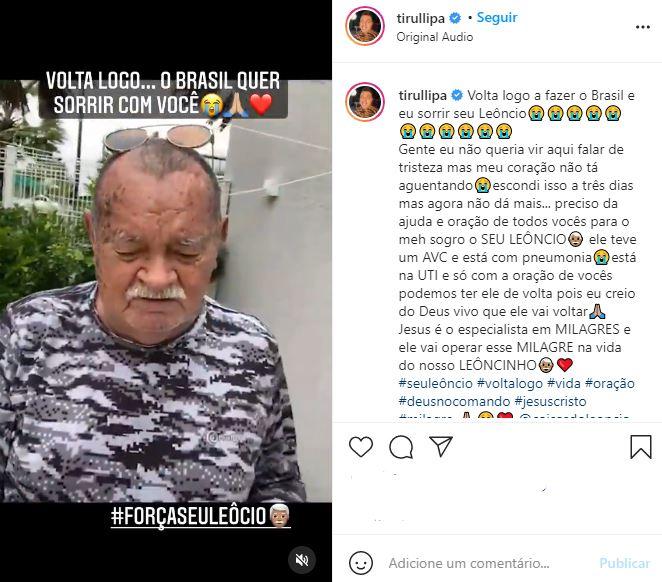Open more options three-dots menu

click(x=643, y=27)
